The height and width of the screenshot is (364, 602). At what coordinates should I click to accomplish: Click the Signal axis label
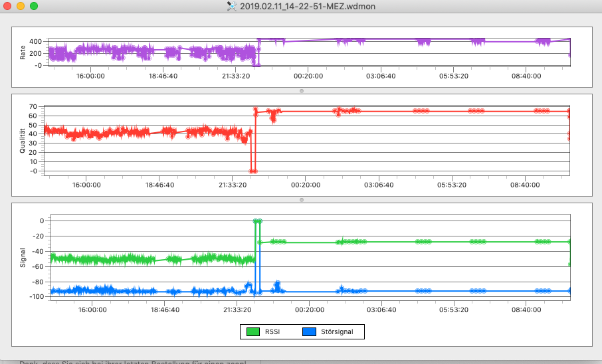click(x=23, y=258)
